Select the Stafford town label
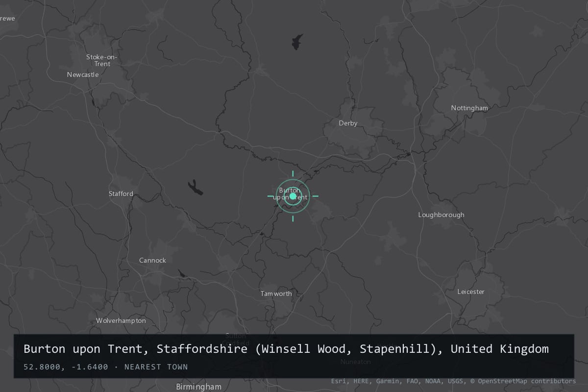The height and width of the screenshot is (392, 588). pos(121,194)
